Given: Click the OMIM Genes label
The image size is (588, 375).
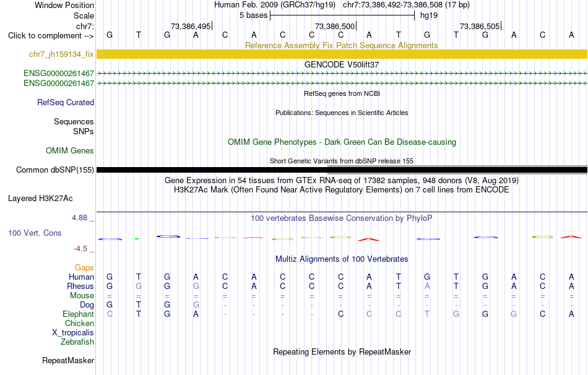Looking at the screenshot, I should click(x=70, y=150).
